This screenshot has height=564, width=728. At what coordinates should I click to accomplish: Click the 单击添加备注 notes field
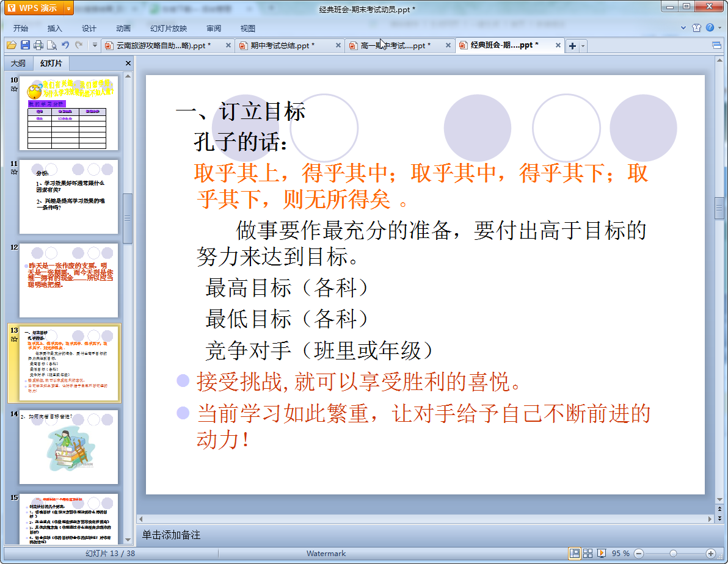171,535
